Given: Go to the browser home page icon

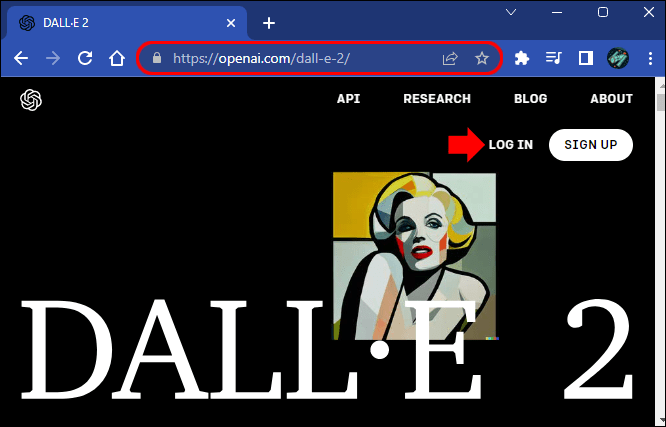Looking at the screenshot, I should [x=117, y=58].
